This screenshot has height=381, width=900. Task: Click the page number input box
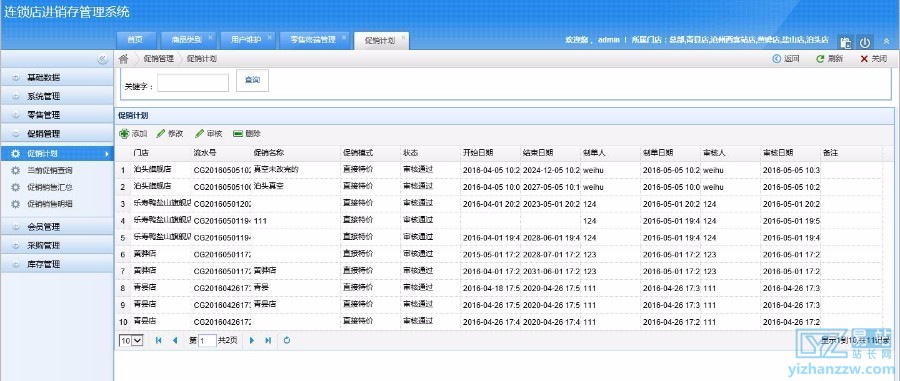click(x=207, y=340)
